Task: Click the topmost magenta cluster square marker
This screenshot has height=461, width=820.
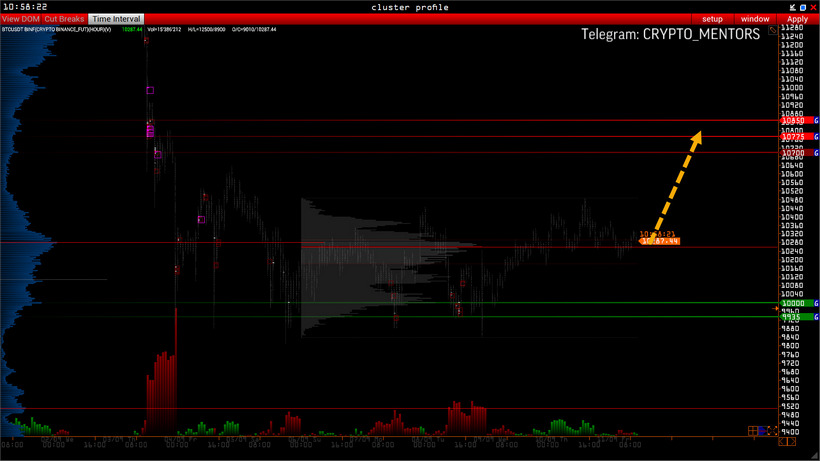Action: [150, 90]
